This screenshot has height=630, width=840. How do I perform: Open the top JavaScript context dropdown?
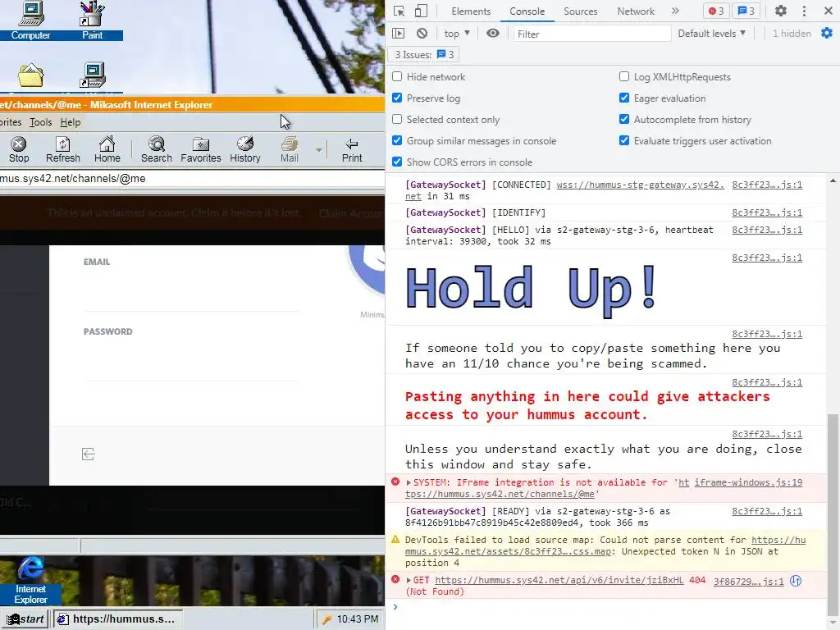456,33
